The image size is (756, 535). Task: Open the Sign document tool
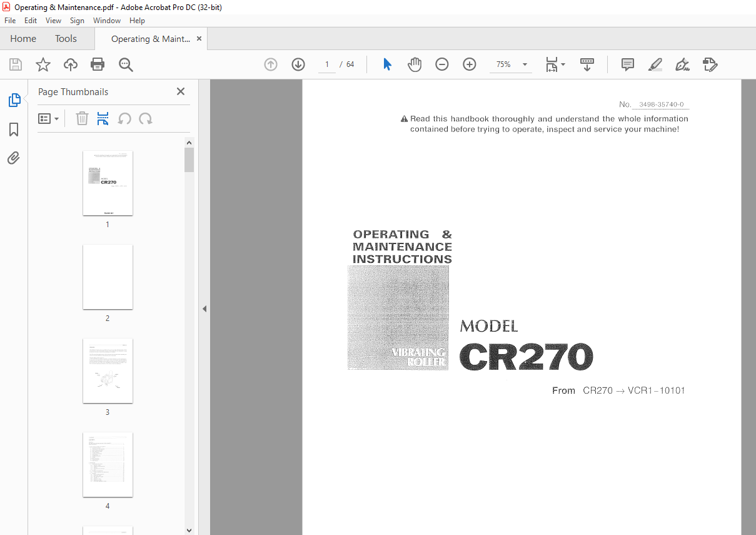tap(682, 64)
